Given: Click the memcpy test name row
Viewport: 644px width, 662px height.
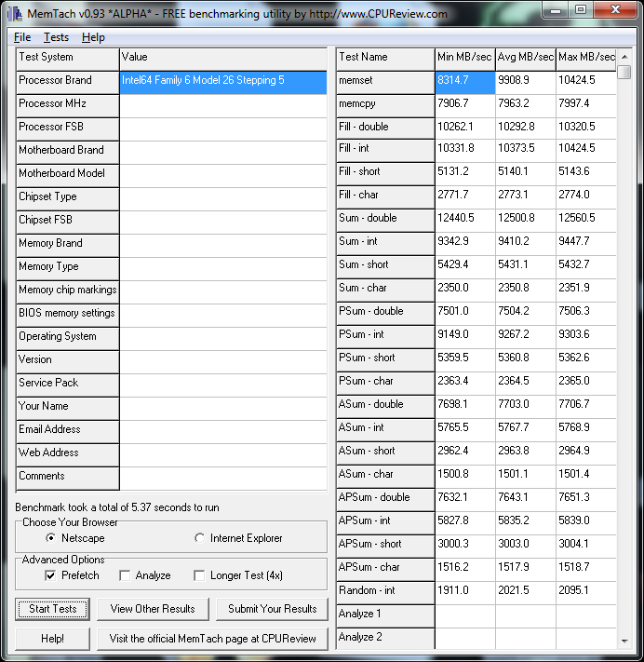Looking at the screenshot, I should [385, 105].
